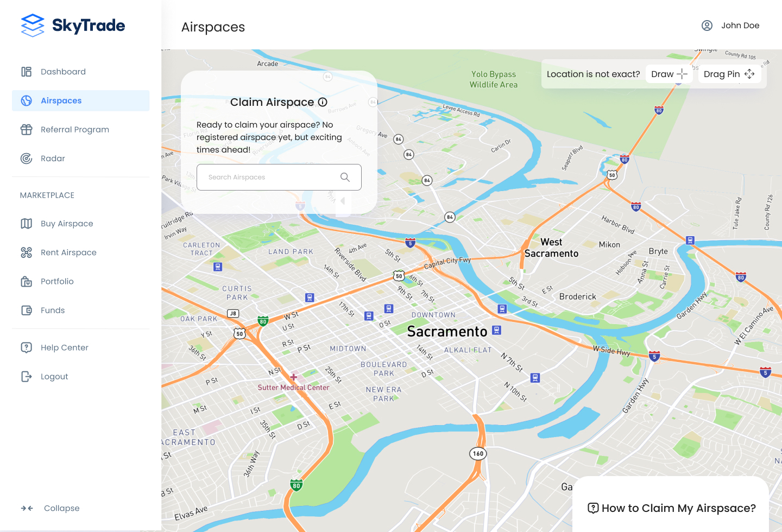Collapse the Claim Airspace panel arrow

point(343,201)
